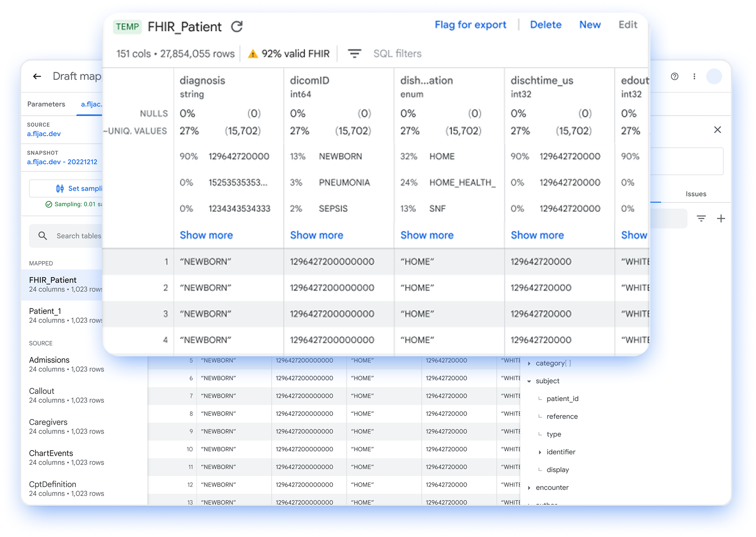Click the filter list icon under Issues
The image size is (756, 537).
(702, 218)
